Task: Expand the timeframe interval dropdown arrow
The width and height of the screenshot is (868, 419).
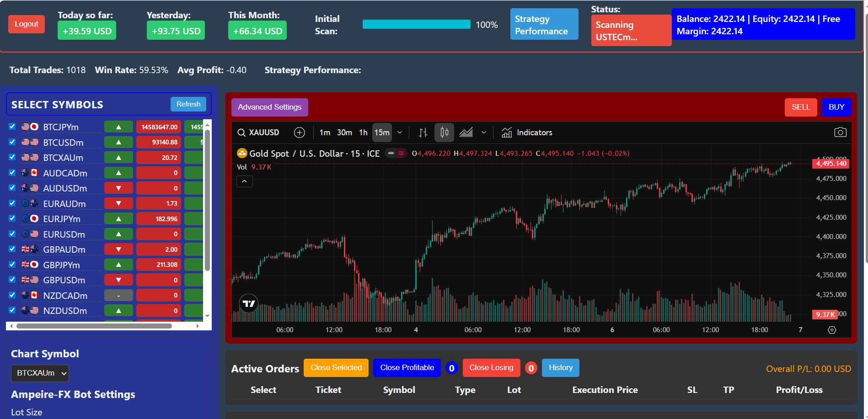Action: point(400,133)
